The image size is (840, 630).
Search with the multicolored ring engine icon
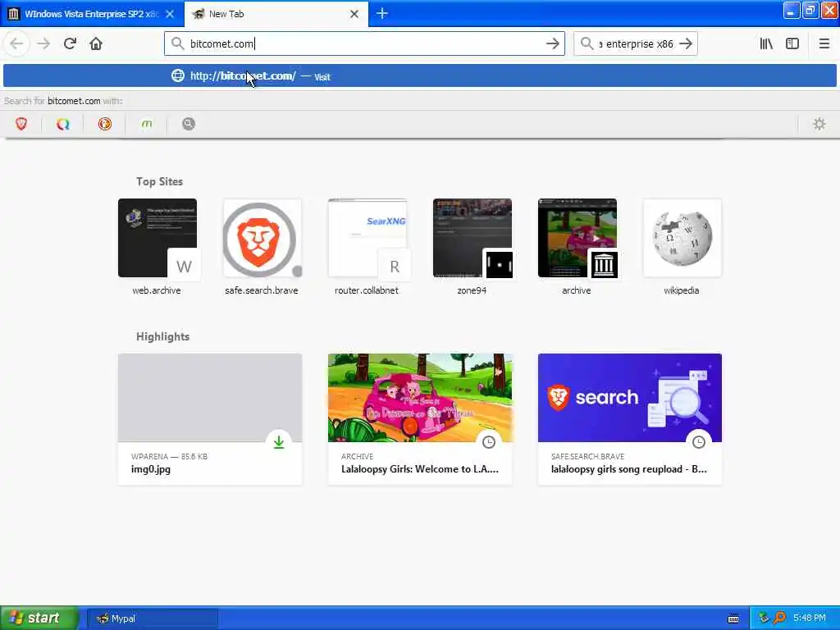[63, 125]
